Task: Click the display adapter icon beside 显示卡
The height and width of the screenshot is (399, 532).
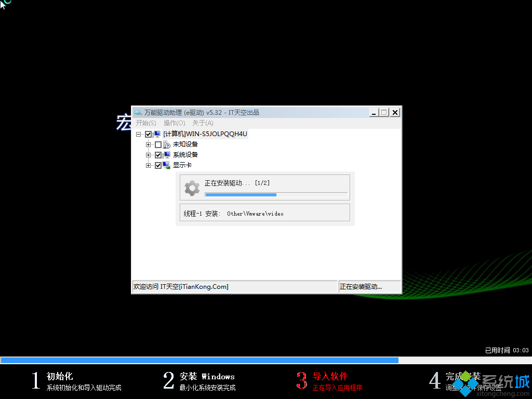Action: click(x=166, y=165)
